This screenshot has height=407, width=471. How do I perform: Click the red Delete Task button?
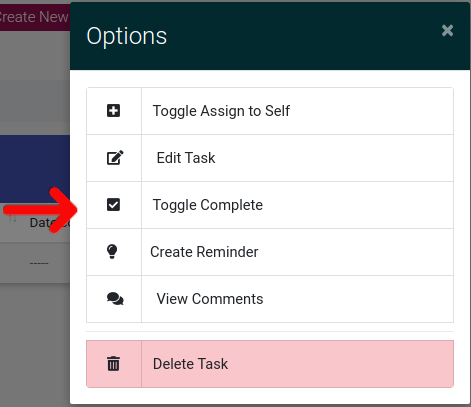270,364
